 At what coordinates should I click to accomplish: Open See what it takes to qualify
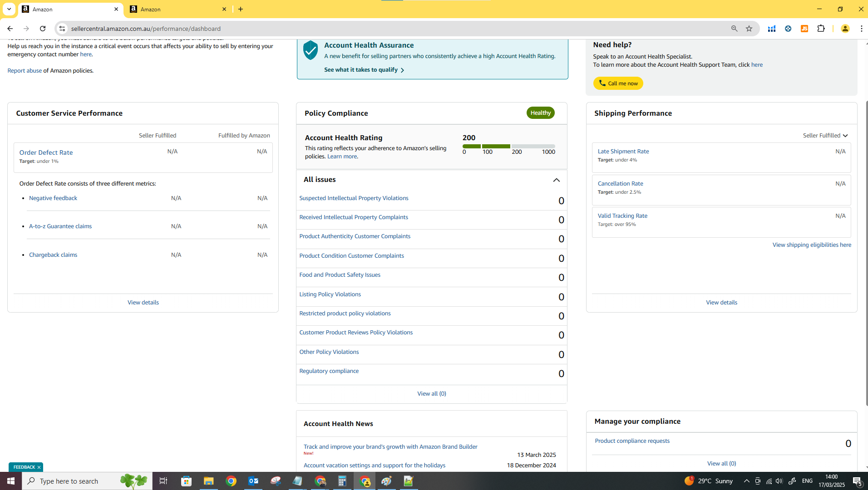[364, 70]
